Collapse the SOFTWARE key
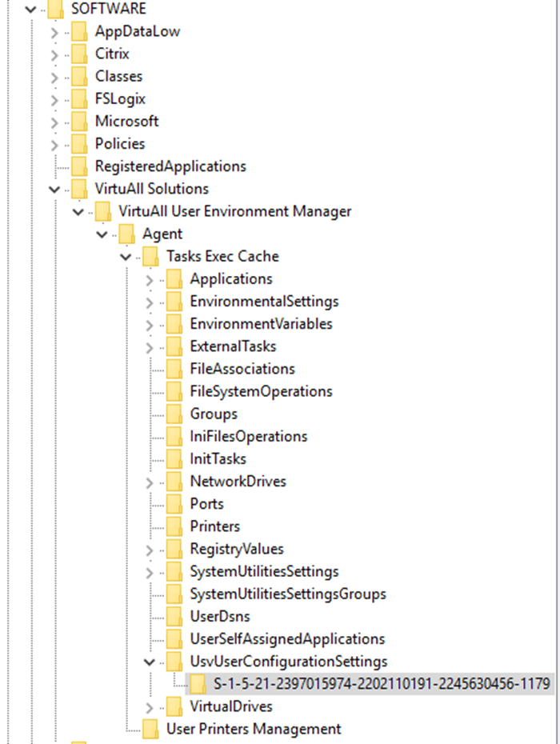 coord(31,9)
